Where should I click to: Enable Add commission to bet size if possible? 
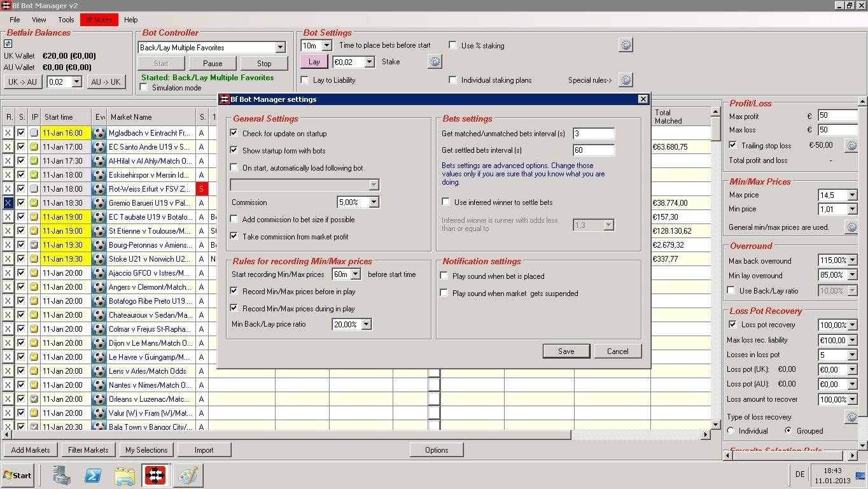[x=234, y=220]
